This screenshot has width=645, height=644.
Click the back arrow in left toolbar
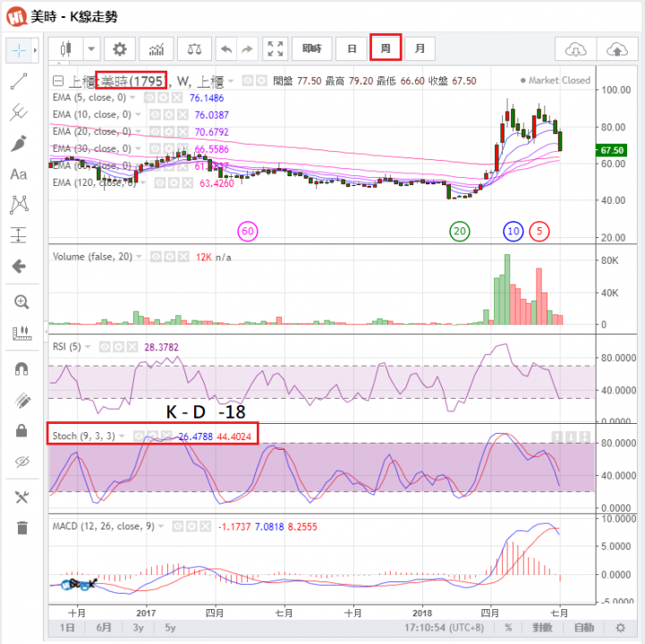click(19, 267)
